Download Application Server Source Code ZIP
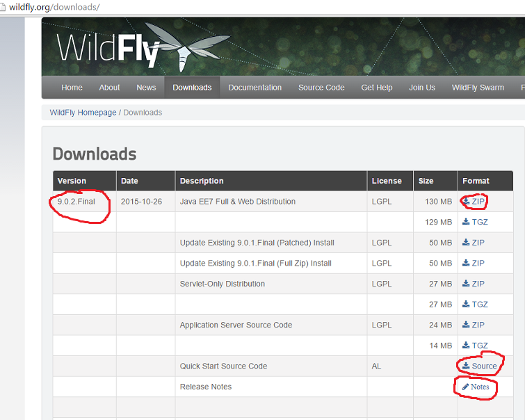This screenshot has width=525, height=420. click(x=474, y=325)
